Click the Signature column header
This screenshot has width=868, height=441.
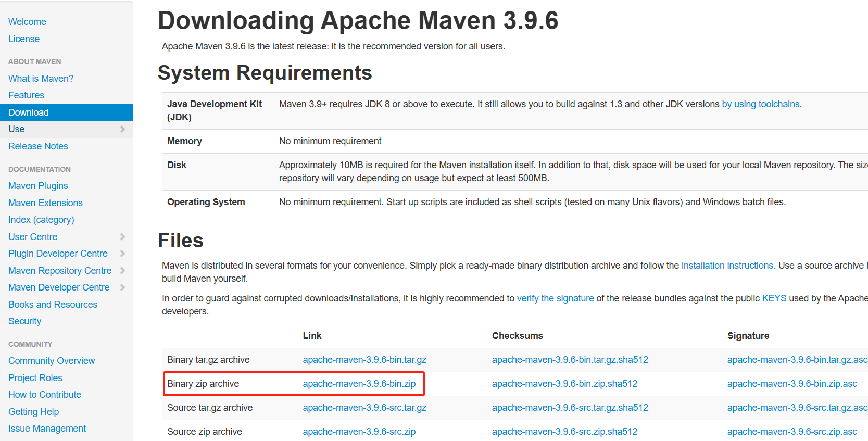748,336
